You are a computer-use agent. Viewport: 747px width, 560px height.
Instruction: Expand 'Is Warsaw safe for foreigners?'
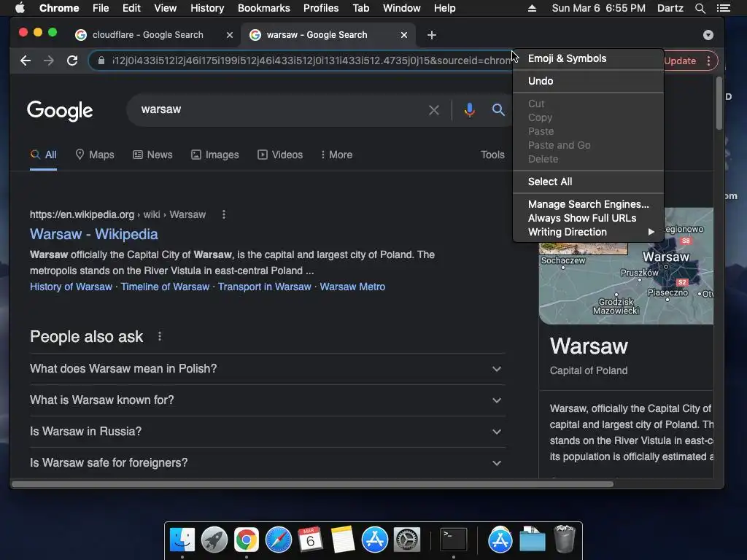(x=267, y=463)
